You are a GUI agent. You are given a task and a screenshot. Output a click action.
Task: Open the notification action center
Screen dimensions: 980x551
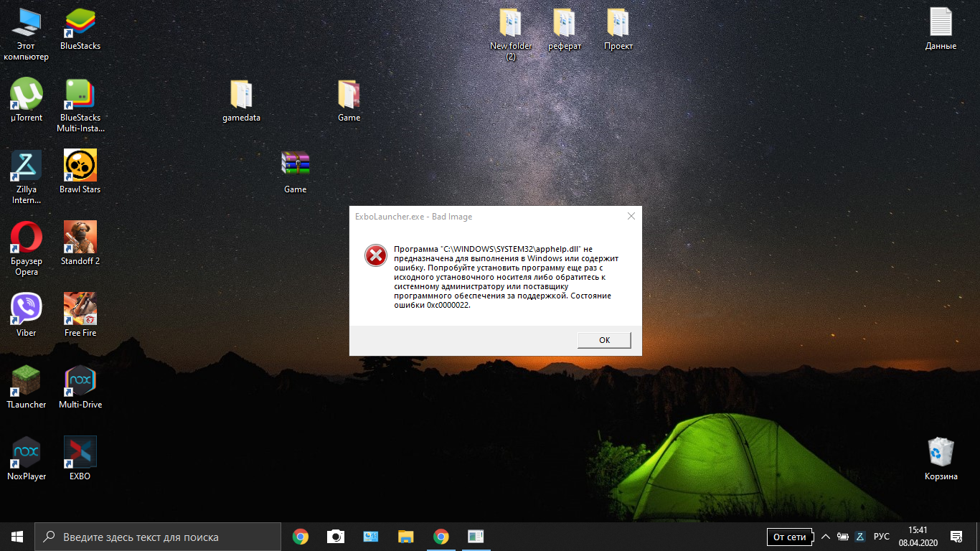point(956,537)
